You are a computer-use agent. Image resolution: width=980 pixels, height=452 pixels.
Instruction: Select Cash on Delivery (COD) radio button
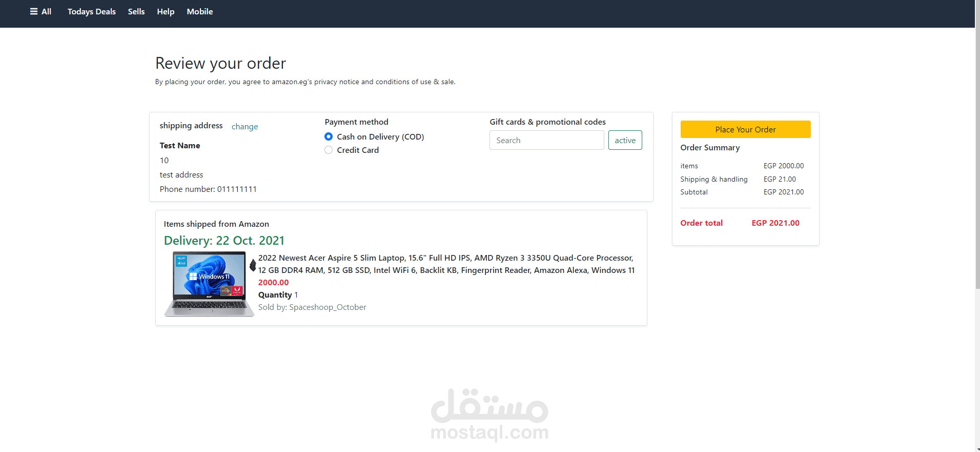tap(329, 136)
